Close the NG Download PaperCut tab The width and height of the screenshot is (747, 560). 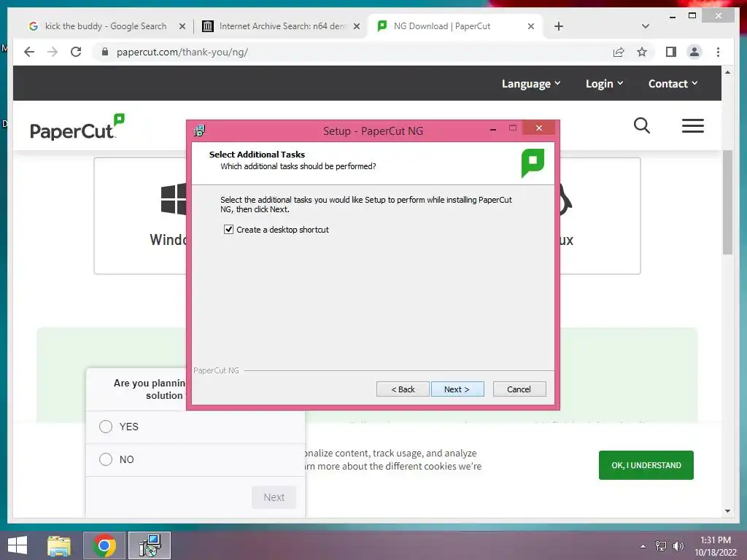coord(531,26)
